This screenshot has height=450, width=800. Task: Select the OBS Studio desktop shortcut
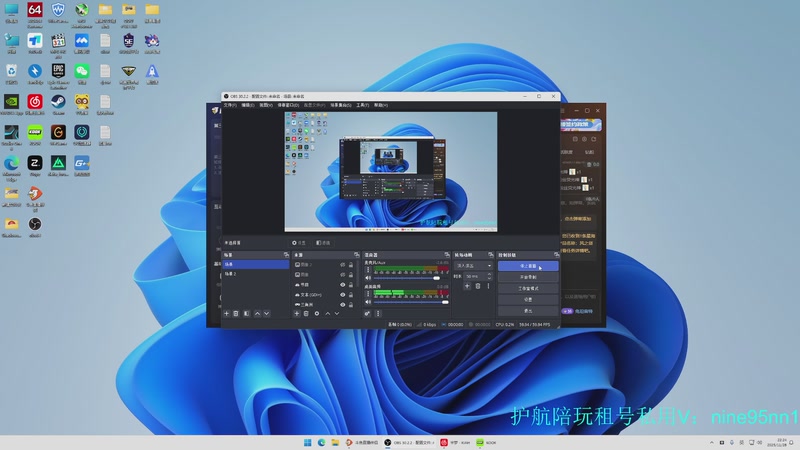click(x=35, y=228)
